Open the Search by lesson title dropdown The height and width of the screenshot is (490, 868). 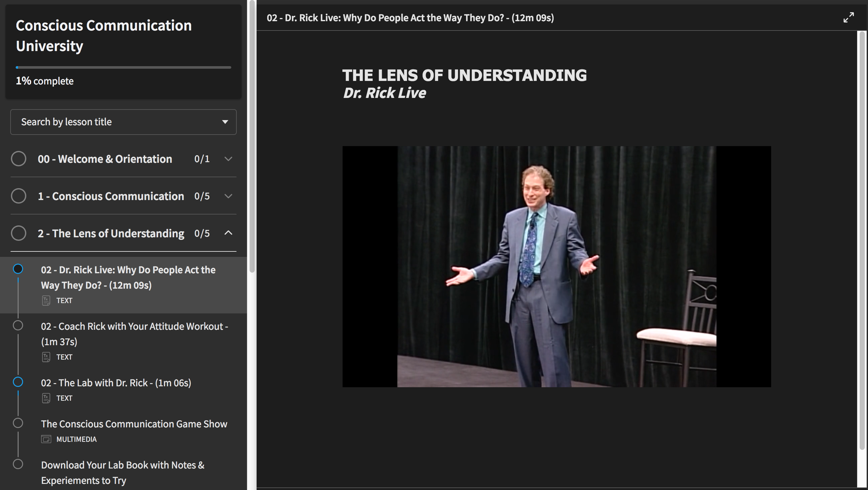pos(123,122)
